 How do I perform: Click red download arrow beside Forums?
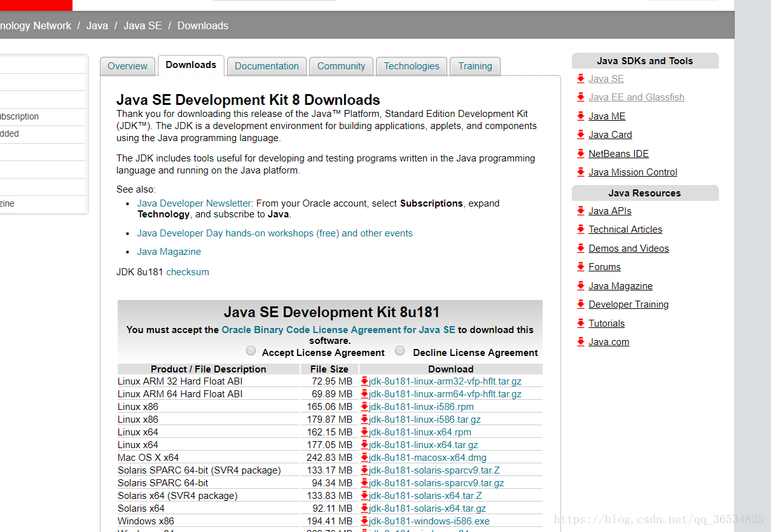point(581,267)
